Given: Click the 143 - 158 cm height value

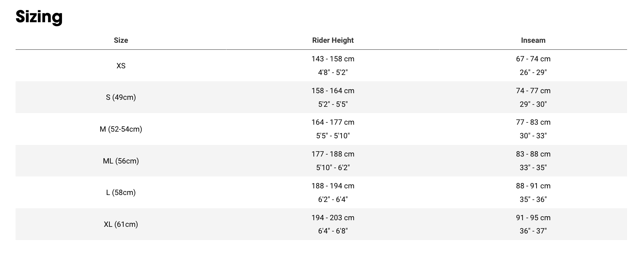Looking at the screenshot, I should (x=333, y=59).
